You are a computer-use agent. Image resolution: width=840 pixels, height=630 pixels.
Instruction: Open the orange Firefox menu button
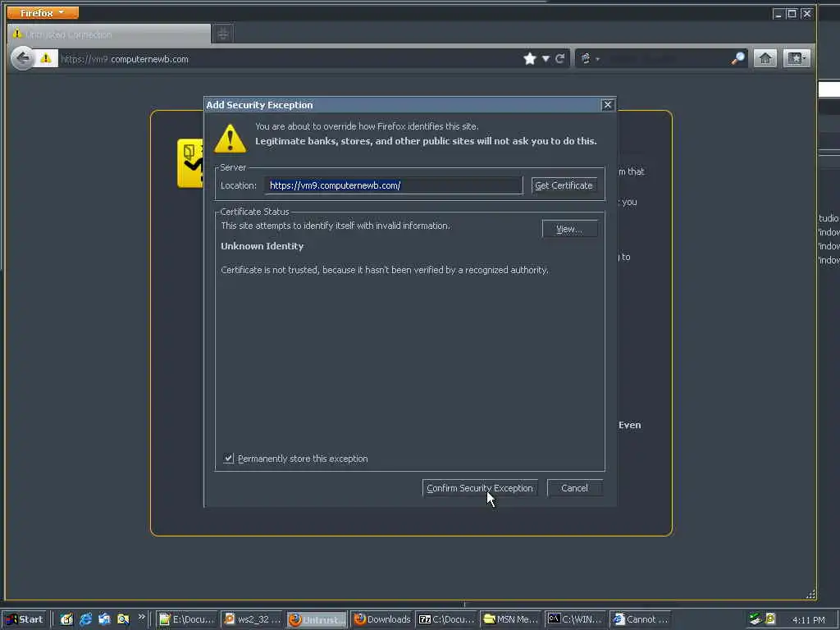(x=43, y=12)
